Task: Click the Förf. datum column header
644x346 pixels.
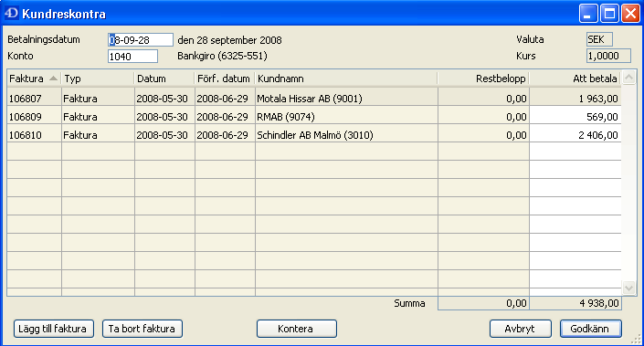Action: tap(225, 79)
